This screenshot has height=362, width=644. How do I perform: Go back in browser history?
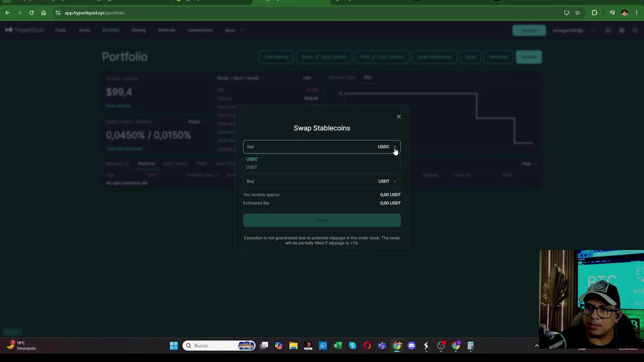(x=8, y=13)
